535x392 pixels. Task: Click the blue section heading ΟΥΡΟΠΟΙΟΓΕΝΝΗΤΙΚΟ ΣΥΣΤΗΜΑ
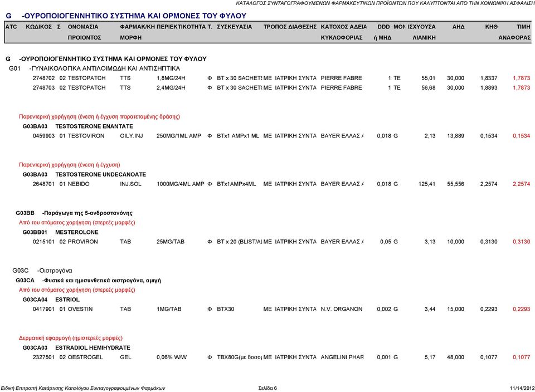(x=134, y=16)
